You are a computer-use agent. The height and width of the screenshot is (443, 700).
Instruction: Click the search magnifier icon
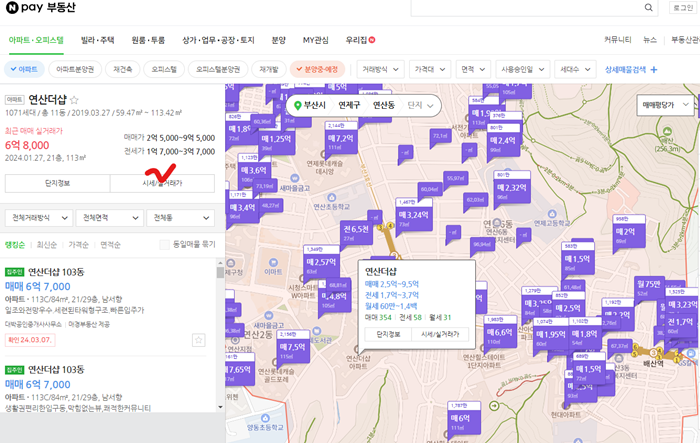click(648, 8)
